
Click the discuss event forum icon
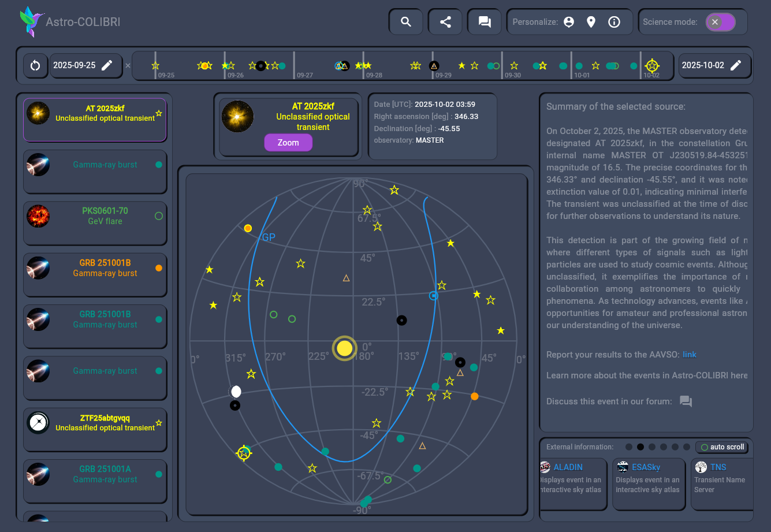coord(686,401)
